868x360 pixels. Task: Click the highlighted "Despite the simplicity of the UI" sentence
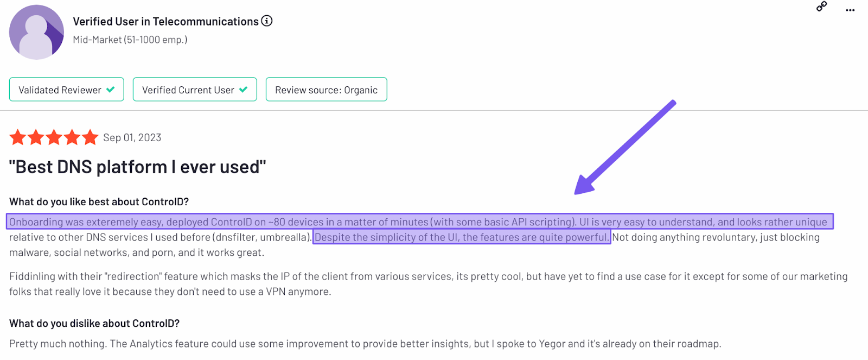pyautogui.click(x=462, y=237)
